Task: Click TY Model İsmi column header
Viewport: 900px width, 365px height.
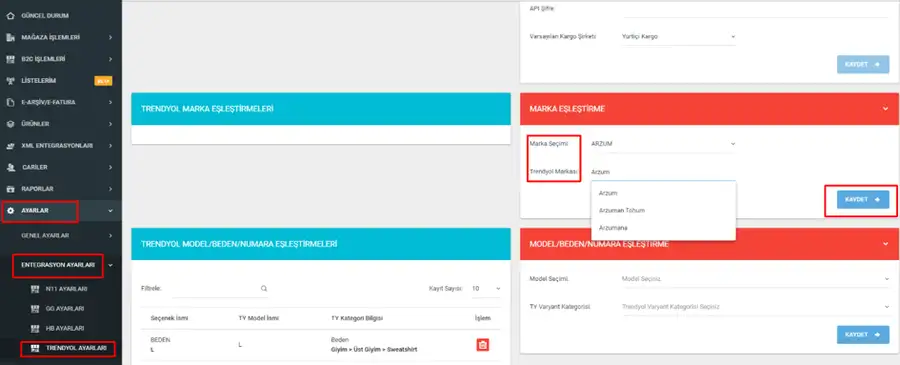Action: 259,319
